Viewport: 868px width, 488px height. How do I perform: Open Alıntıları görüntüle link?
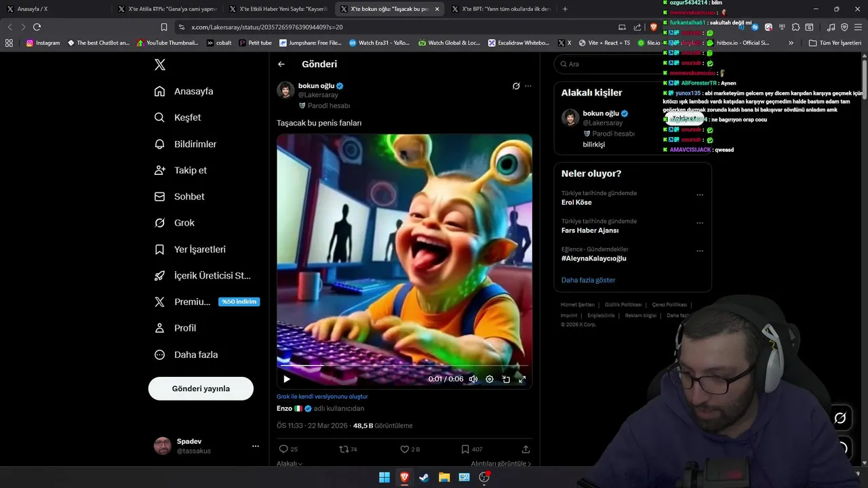tap(500, 464)
